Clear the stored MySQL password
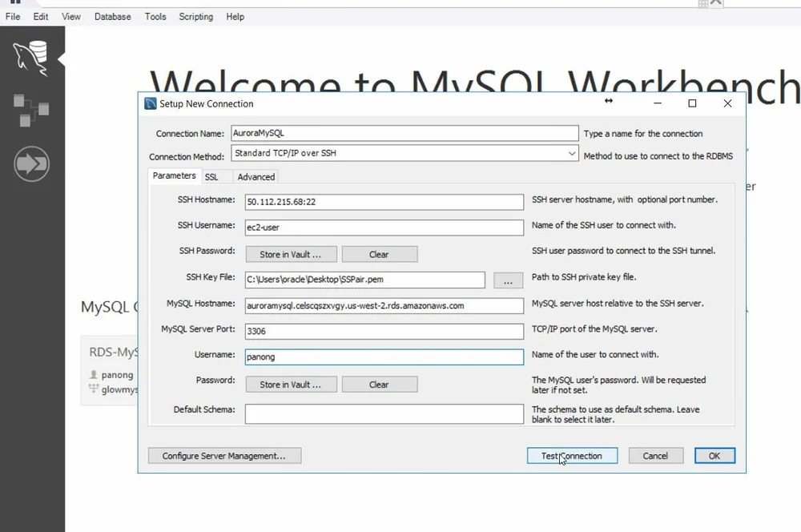This screenshot has width=801, height=532. pos(379,385)
